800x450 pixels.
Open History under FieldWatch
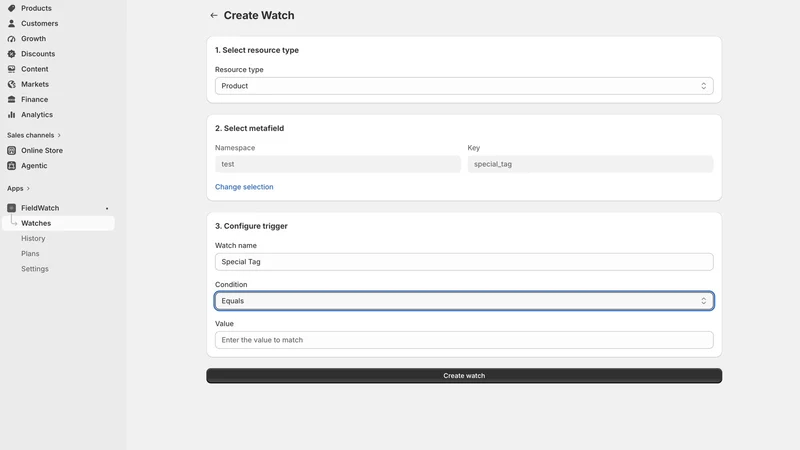[x=33, y=238]
